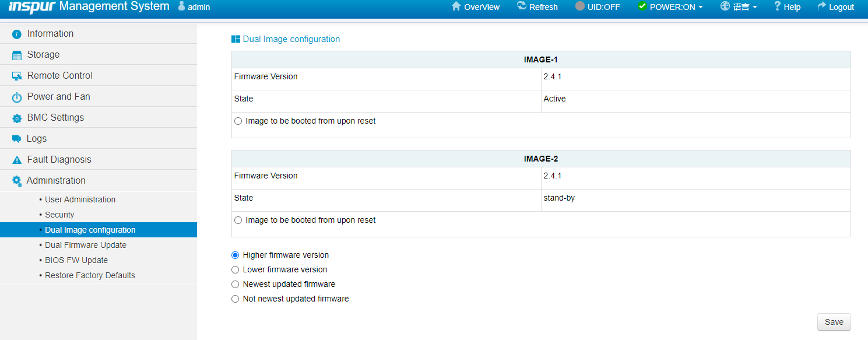Open the POWER:ON dropdown menu
The image size is (868, 340).
[670, 7]
